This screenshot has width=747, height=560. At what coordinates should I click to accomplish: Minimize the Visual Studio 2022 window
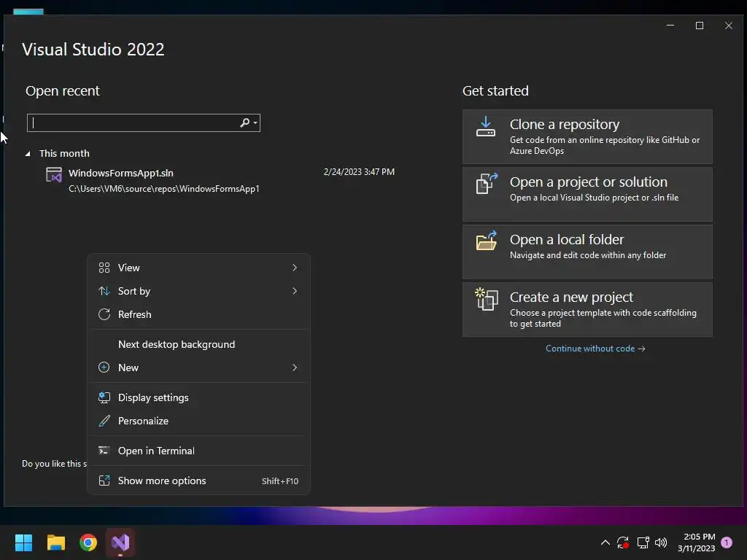670,26
